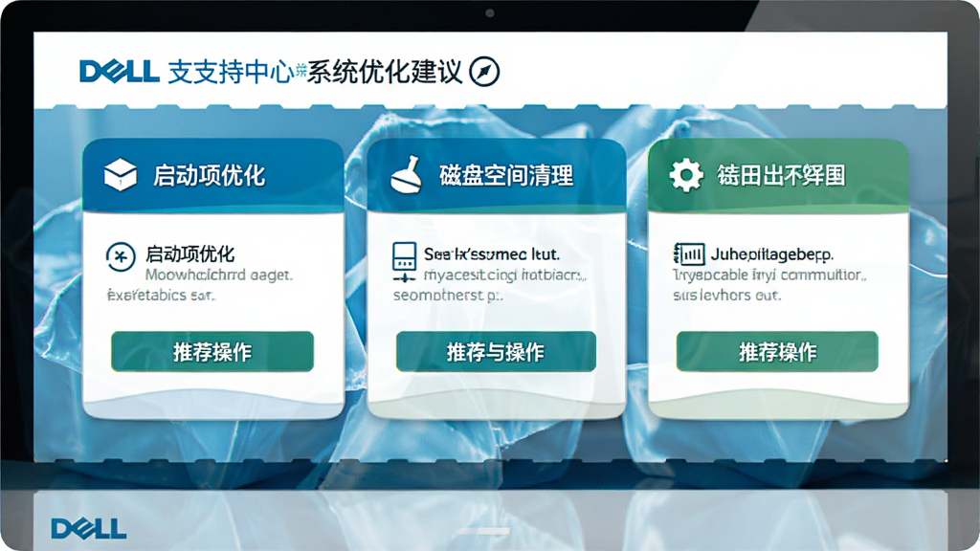The width and height of the screenshot is (980, 551).
Task: Click the 'sиslevhors cut.' text line
Action: (x=727, y=295)
